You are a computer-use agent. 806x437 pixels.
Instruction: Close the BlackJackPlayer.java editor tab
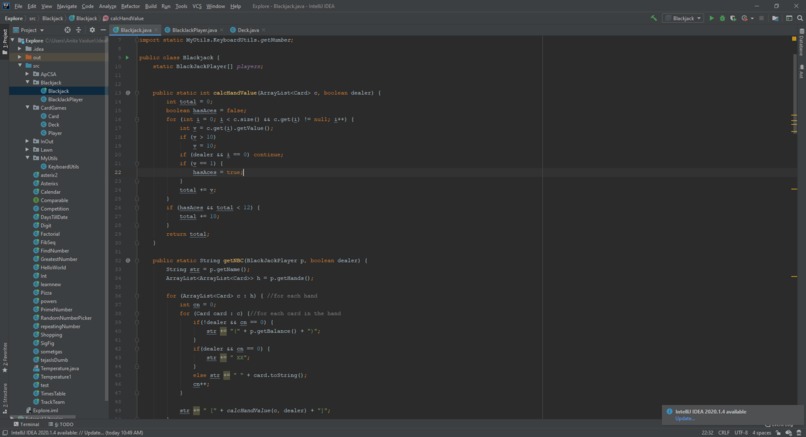[x=222, y=30]
